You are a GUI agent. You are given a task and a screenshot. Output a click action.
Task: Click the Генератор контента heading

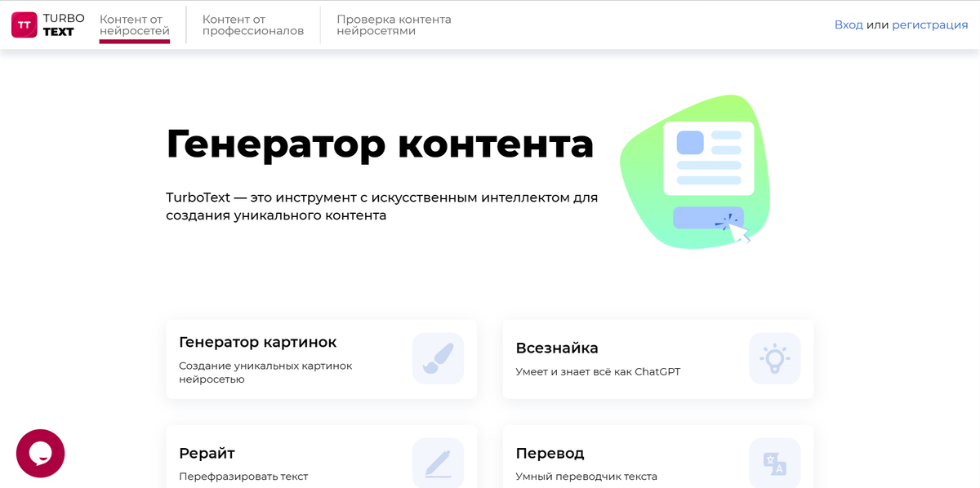(380, 144)
